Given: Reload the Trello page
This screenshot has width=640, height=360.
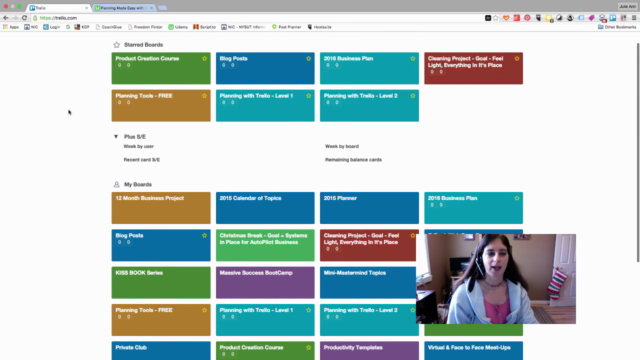Looking at the screenshot, I should pos(24,18).
